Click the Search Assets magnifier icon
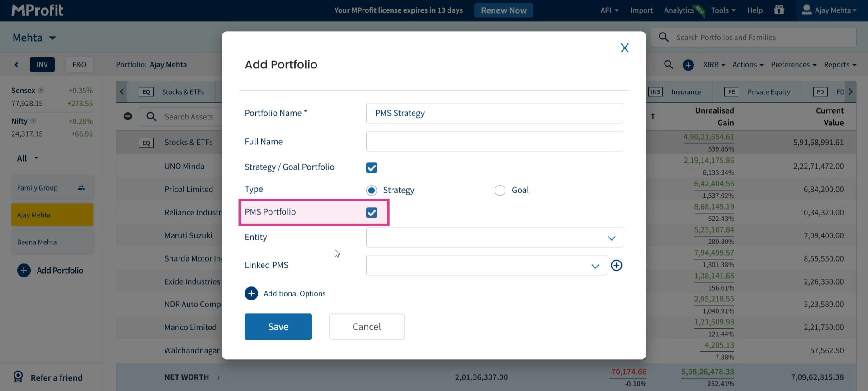The width and height of the screenshot is (868, 391). (151, 117)
